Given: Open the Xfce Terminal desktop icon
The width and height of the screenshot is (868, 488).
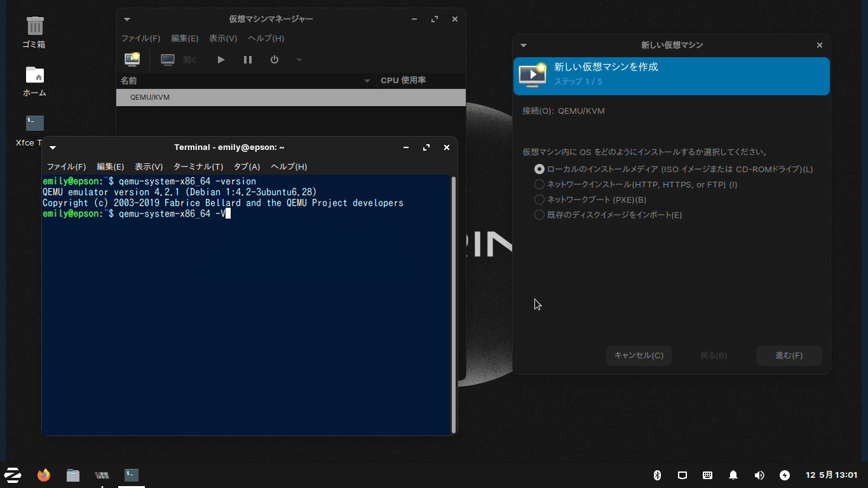Looking at the screenshot, I should coord(35,123).
